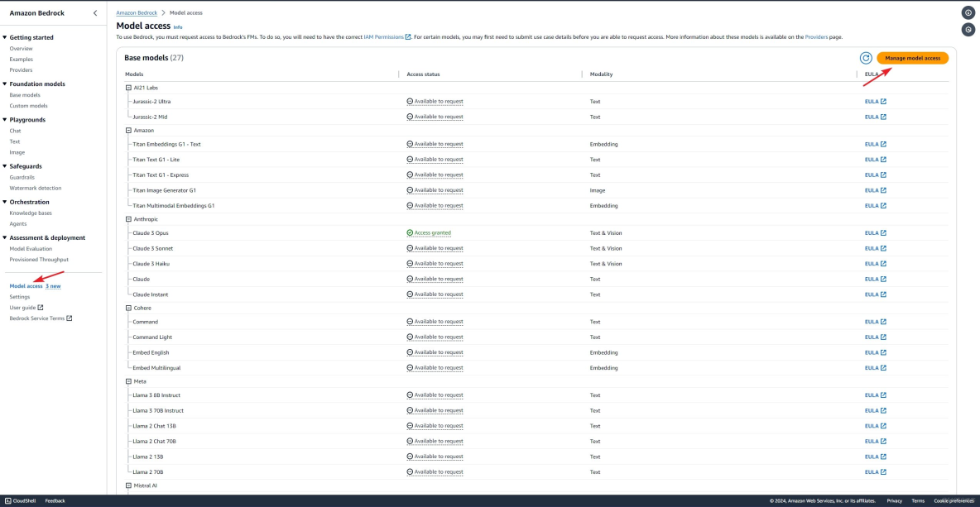This screenshot has width=980, height=507.
Task: Open EULA for Embed Multilingual
Action: tap(875, 368)
